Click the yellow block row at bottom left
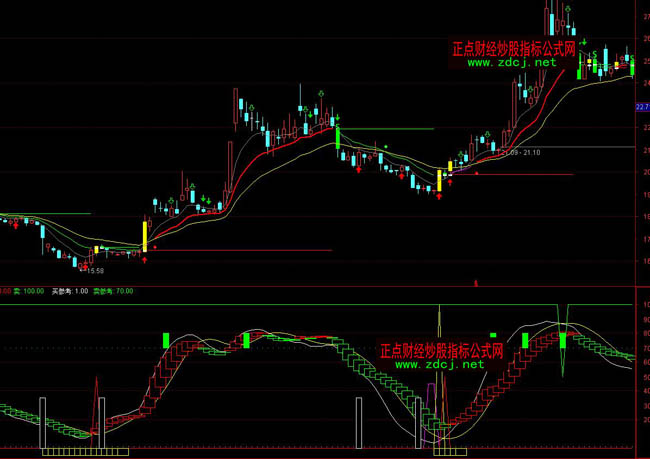Viewport: 650px width, 459px height. pyautogui.click(x=85, y=452)
